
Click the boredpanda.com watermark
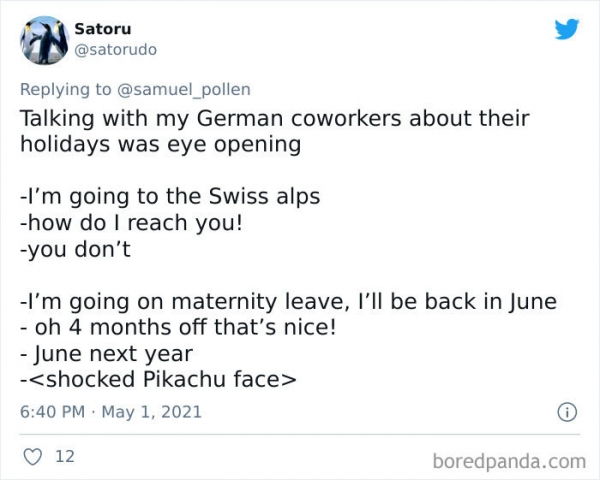510,460
